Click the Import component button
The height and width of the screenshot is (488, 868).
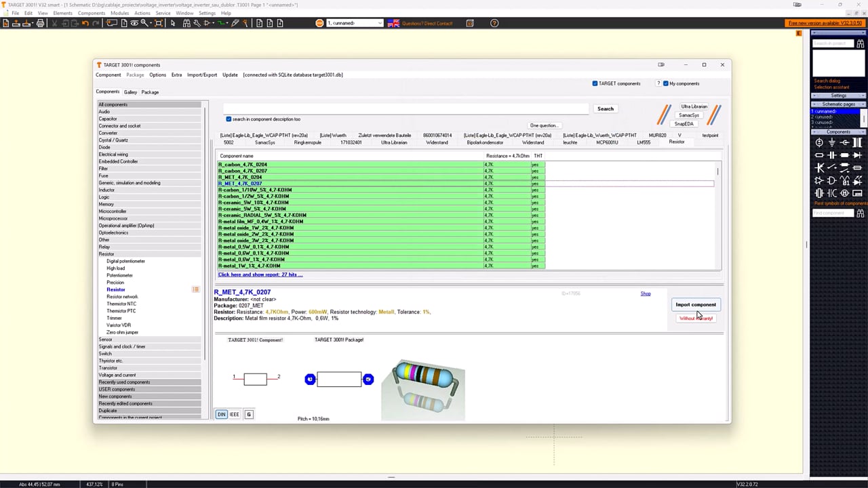[696, 304]
